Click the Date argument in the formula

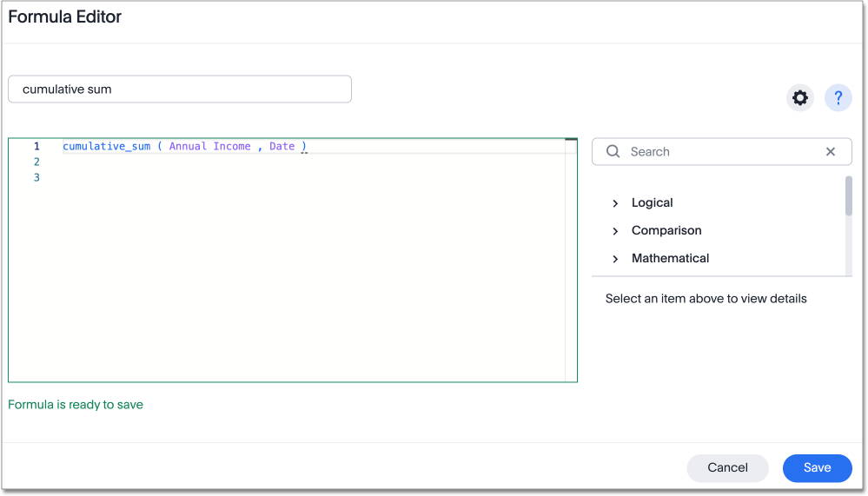click(282, 147)
